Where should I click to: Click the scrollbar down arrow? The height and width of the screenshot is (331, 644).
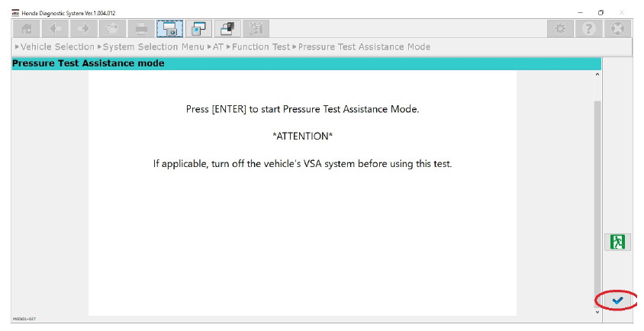pos(597,311)
